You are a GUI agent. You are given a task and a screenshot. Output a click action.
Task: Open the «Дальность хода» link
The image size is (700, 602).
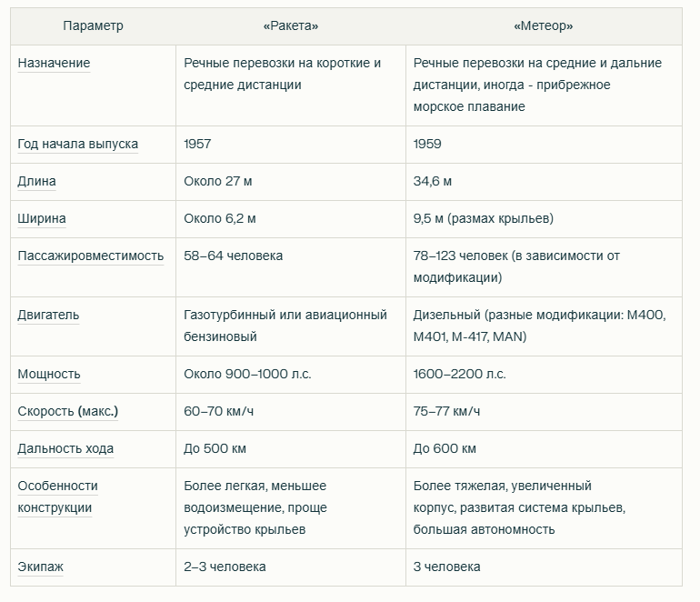tap(65, 448)
